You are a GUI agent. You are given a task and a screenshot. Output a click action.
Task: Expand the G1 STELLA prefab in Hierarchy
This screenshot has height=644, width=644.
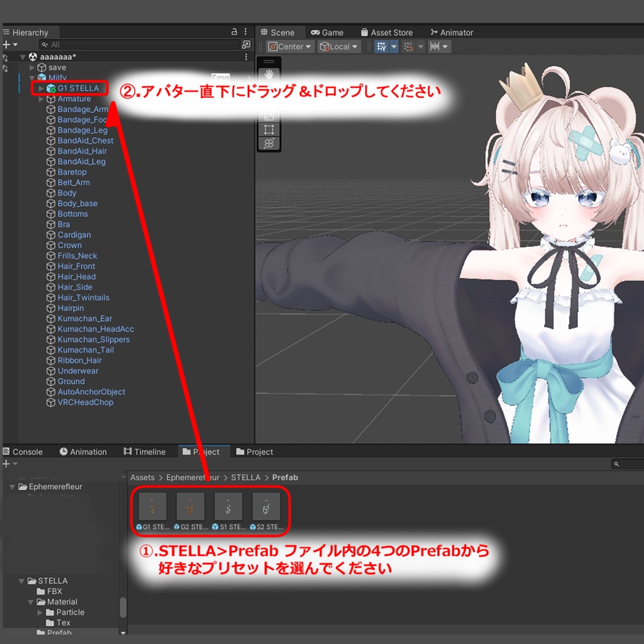[41, 88]
